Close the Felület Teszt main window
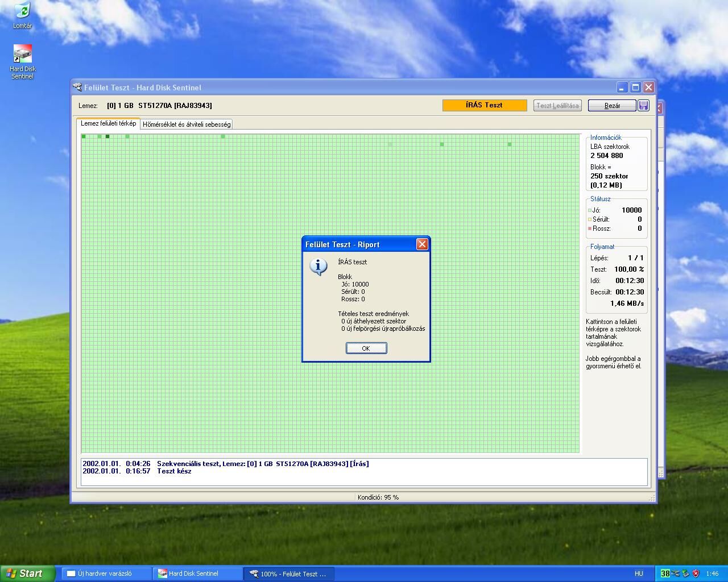Image resolution: width=728 pixels, height=582 pixels. (x=648, y=88)
